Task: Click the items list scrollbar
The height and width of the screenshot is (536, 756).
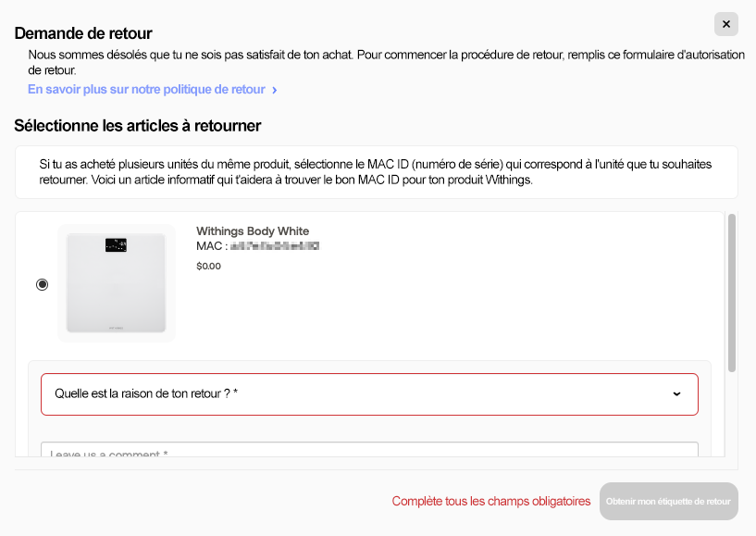Action: click(732, 293)
